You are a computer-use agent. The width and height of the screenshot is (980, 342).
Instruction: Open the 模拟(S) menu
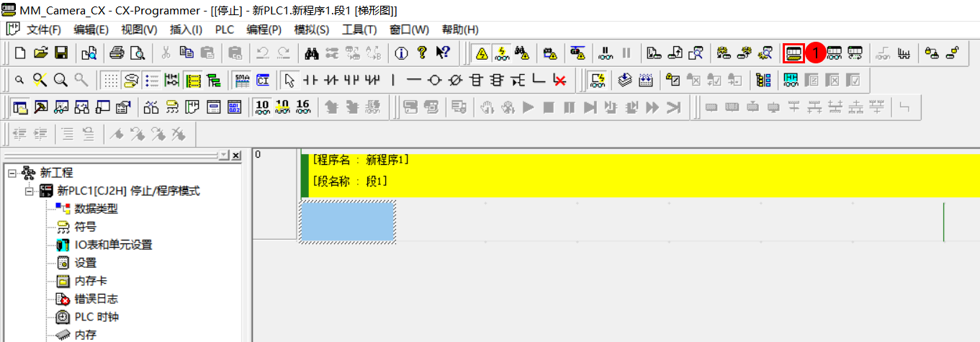312,30
